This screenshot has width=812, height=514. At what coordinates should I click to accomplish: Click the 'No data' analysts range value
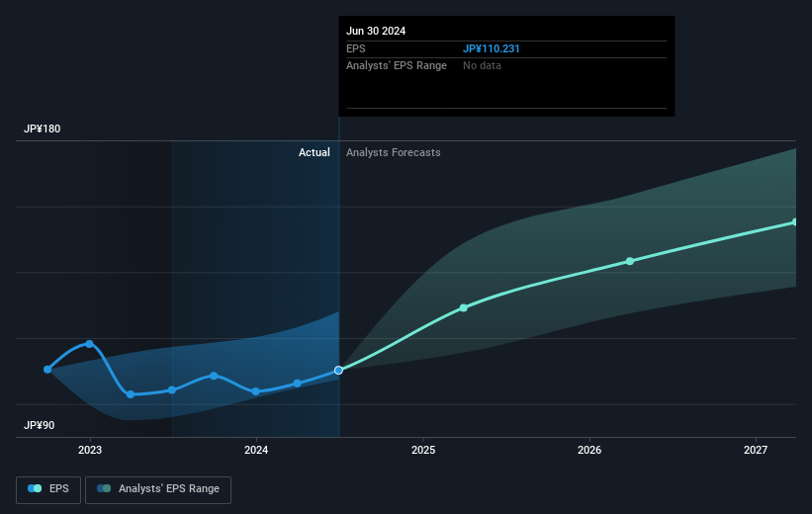point(482,66)
